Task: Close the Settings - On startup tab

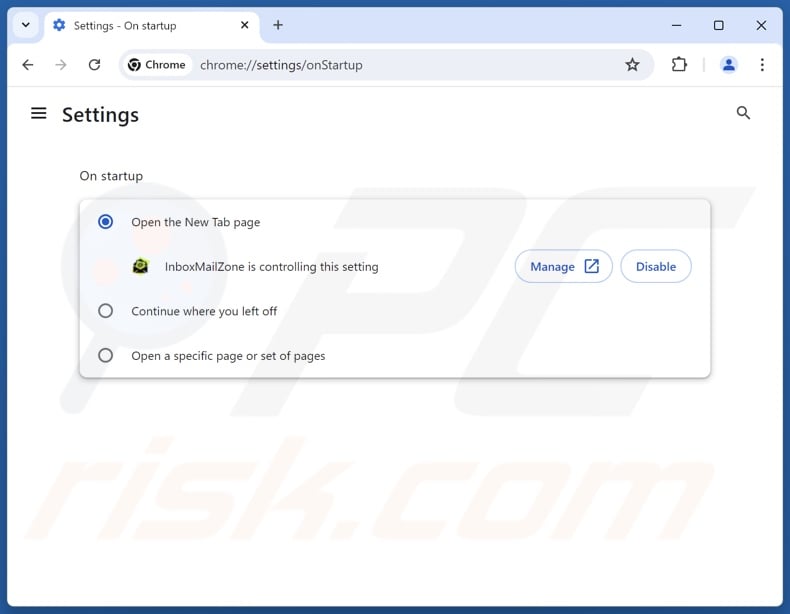Action: (245, 25)
